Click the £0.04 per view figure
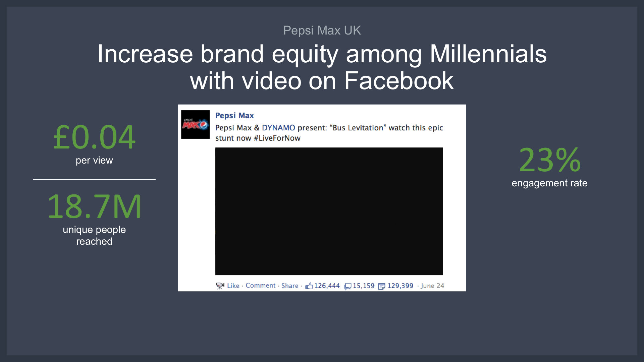 point(94,137)
